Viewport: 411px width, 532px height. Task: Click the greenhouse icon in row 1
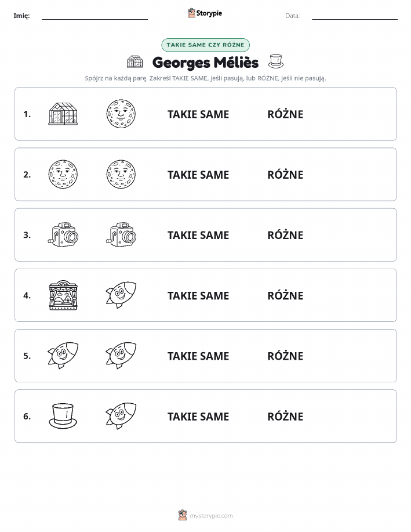[x=63, y=114]
